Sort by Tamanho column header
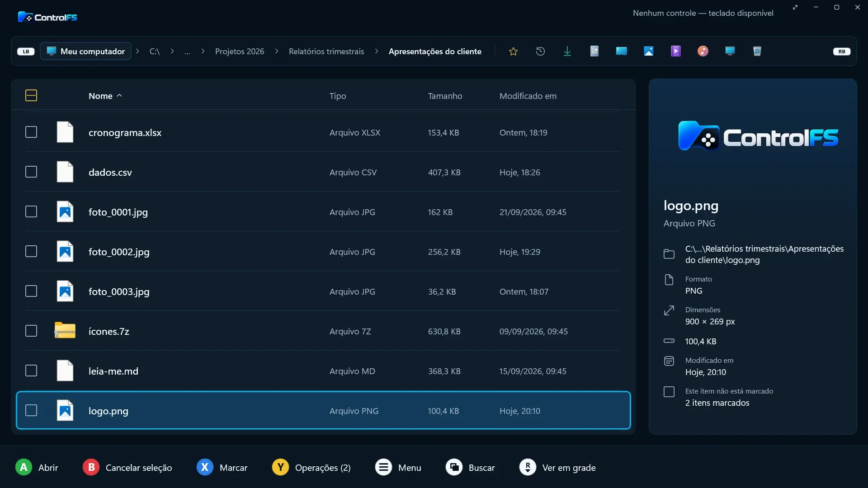868x488 pixels. [x=445, y=96]
